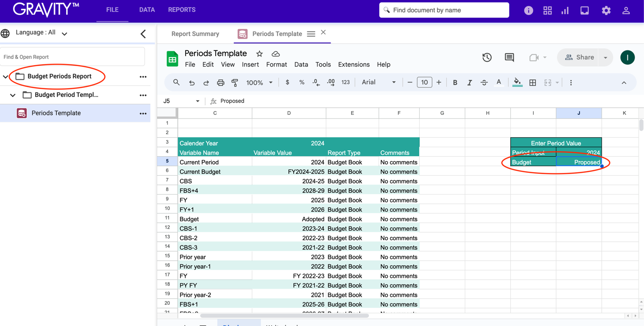This screenshot has height=326, width=644.
Task: Open the Tools menu
Action: coord(323,64)
